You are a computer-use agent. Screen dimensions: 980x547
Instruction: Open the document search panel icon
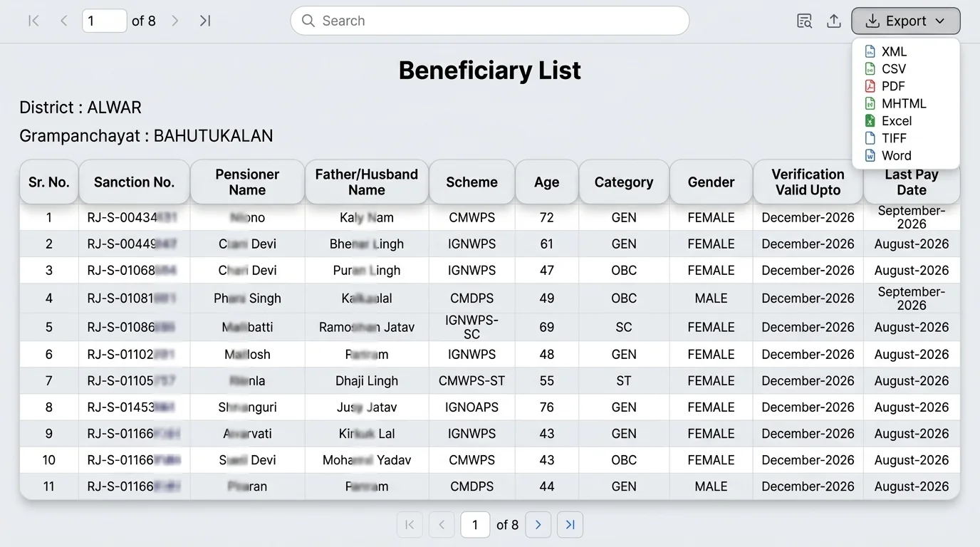tap(804, 21)
